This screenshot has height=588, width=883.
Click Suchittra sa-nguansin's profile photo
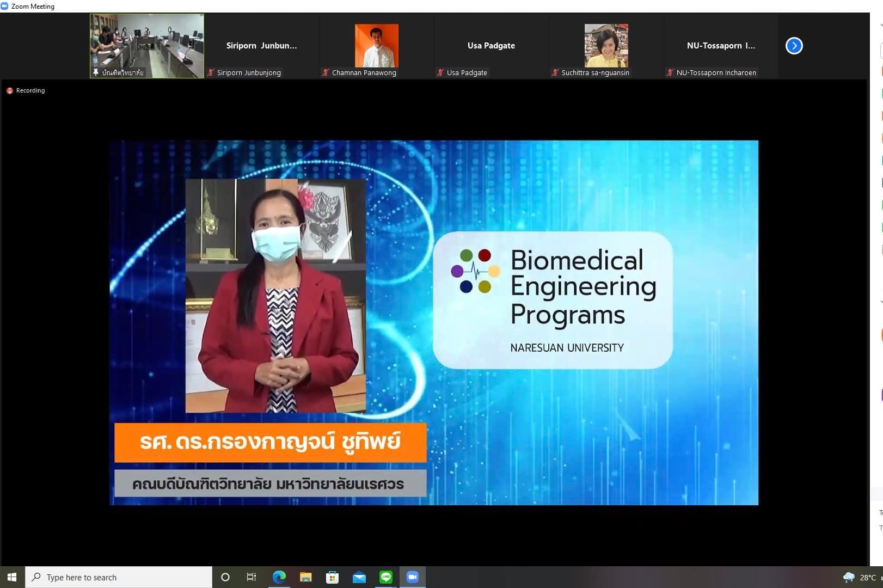[x=606, y=45]
